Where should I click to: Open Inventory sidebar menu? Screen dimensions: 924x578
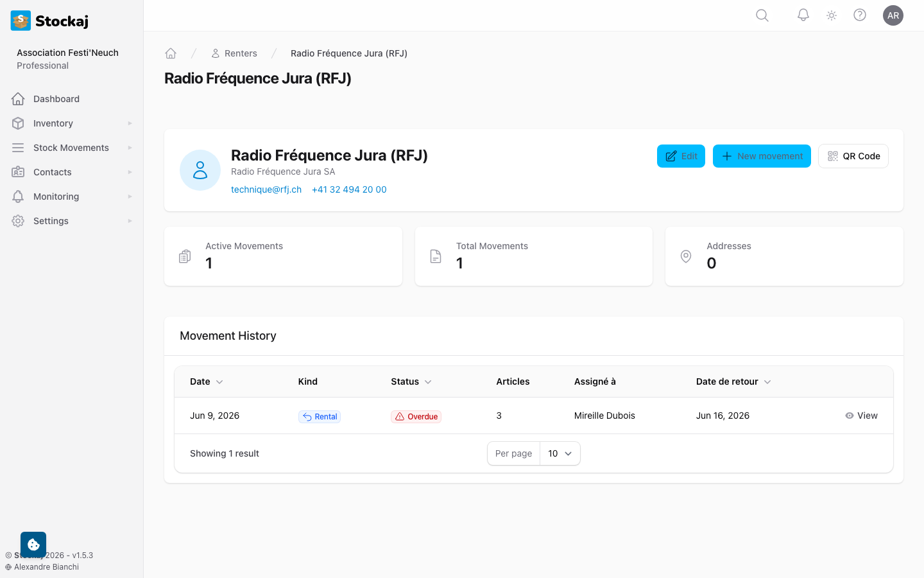pos(72,123)
